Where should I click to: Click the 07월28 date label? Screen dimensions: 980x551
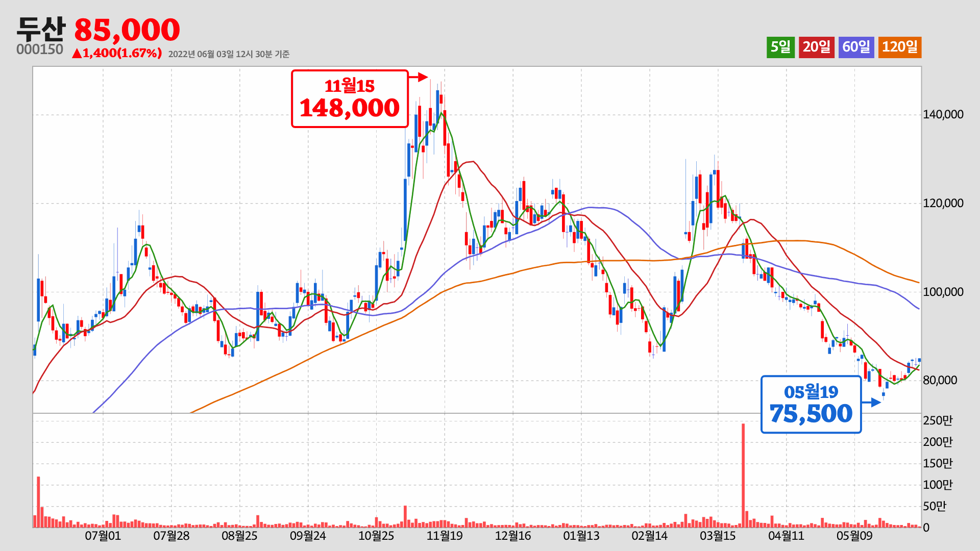tap(171, 536)
